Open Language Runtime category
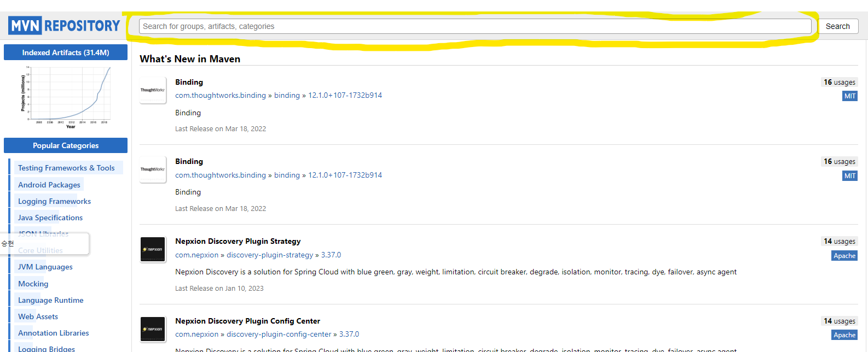Screen dimensions: 868x352 coord(51,300)
